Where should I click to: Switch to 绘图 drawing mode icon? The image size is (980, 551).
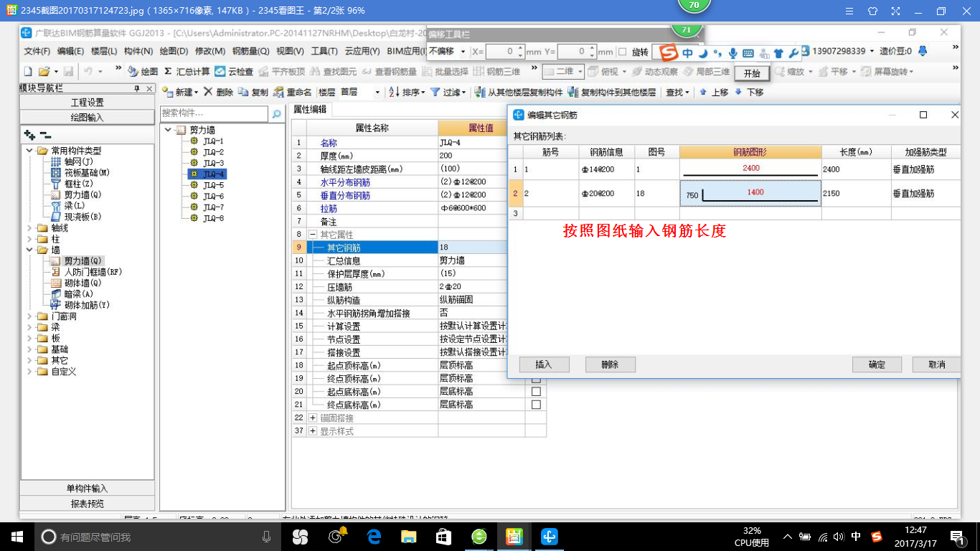point(133,71)
